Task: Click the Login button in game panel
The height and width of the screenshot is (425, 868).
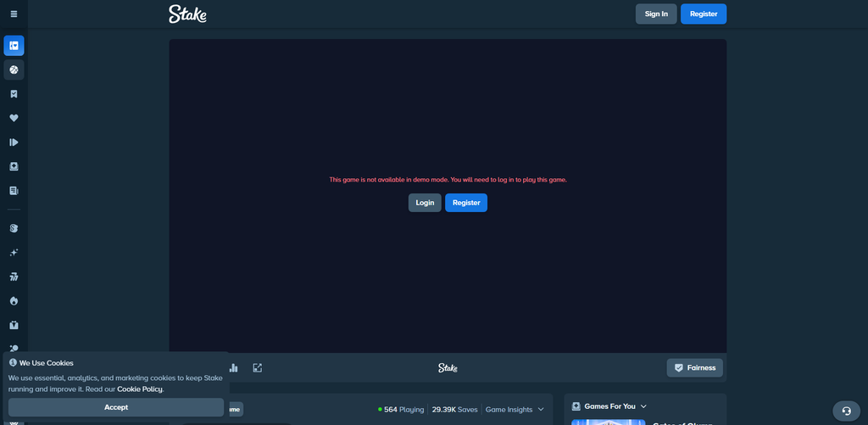Action: tap(425, 203)
